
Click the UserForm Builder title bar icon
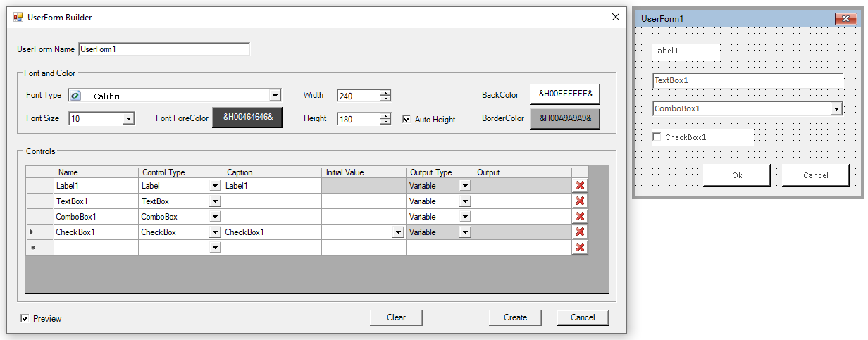point(18,17)
